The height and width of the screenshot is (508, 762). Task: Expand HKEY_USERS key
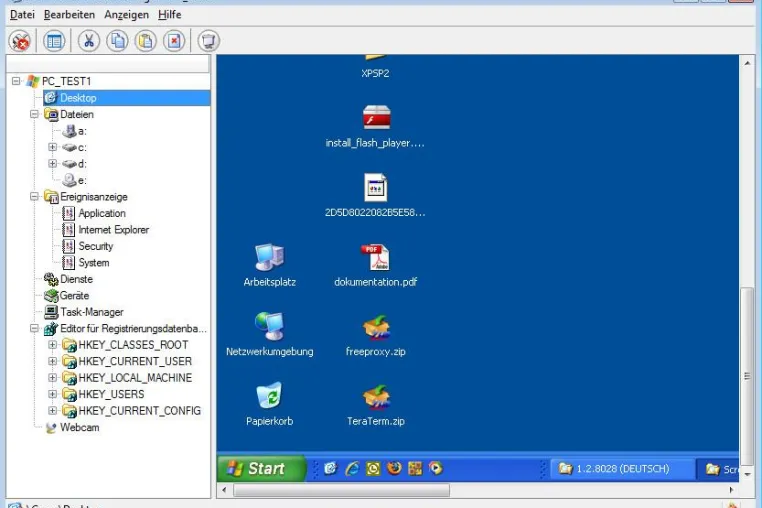click(52, 394)
